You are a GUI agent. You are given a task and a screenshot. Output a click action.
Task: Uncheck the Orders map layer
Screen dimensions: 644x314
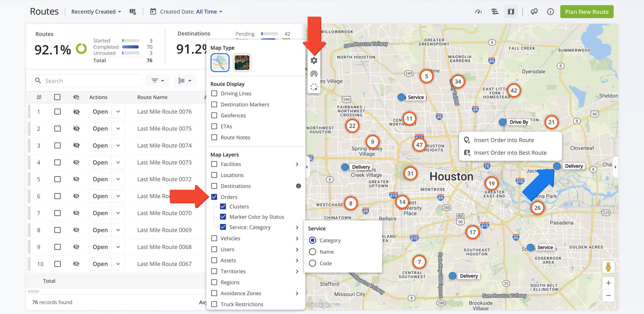pyautogui.click(x=214, y=197)
